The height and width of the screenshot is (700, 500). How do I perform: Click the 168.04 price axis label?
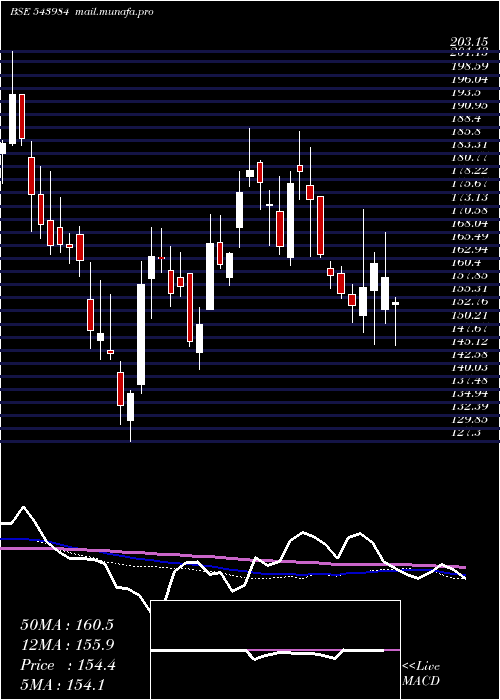point(469,224)
